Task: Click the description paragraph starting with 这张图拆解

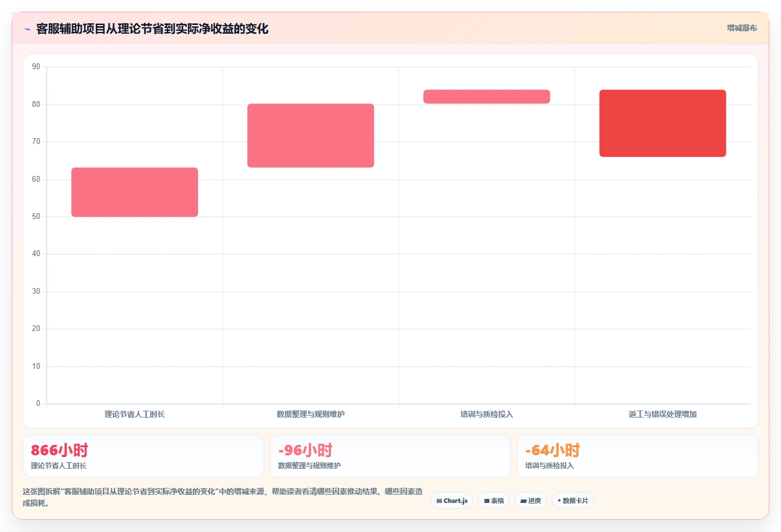Action: [222, 497]
